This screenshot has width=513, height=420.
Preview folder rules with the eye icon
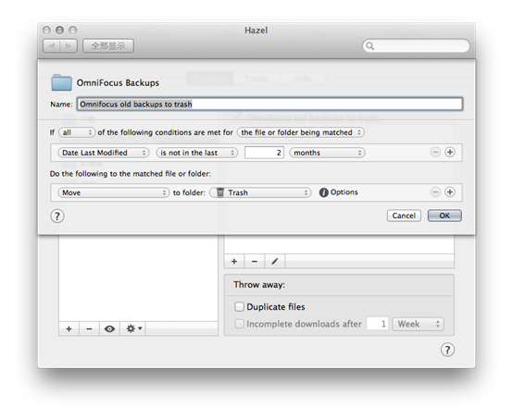pos(109,328)
